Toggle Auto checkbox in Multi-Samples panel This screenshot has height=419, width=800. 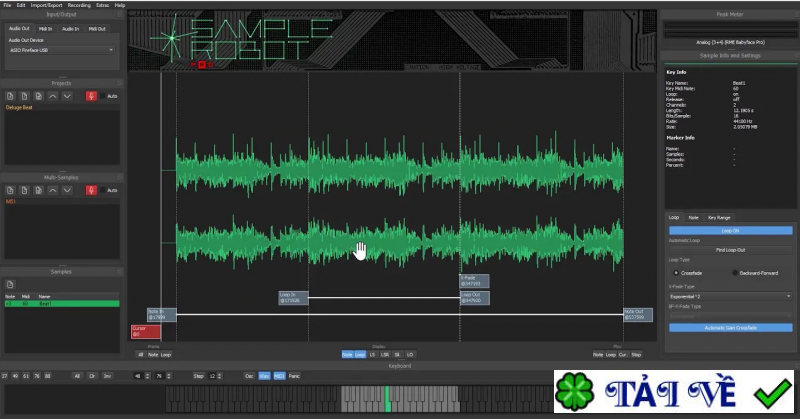point(102,190)
